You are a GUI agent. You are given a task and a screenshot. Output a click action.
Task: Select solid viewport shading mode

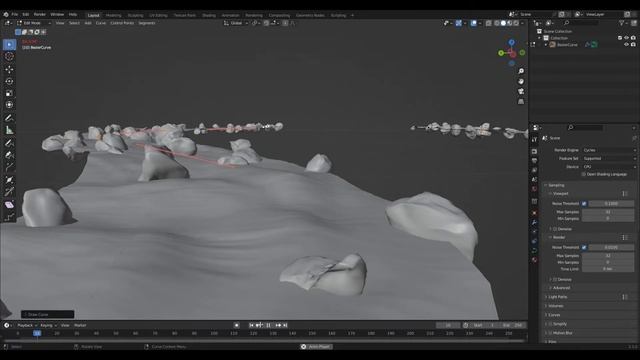click(x=503, y=23)
